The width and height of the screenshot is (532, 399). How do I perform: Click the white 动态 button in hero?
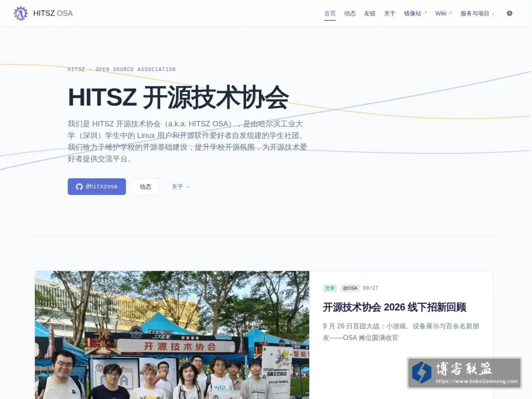click(x=145, y=187)
